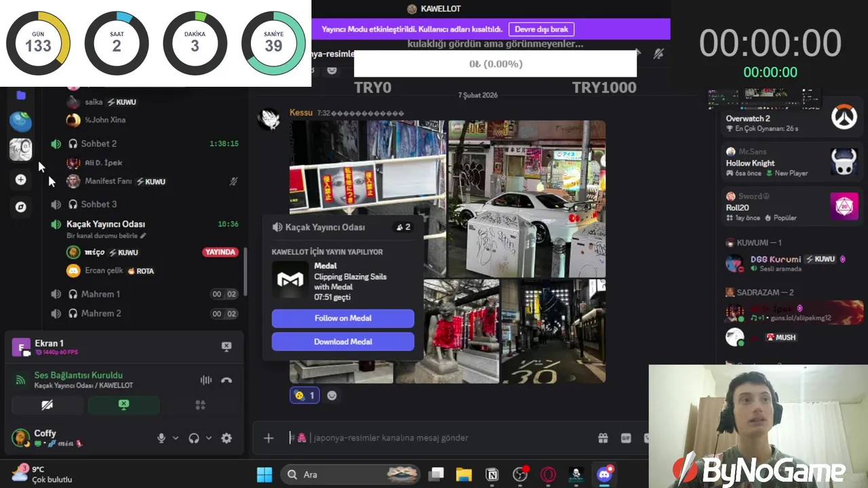Screen dimensions: 868x488
Task: Open activities soundboard grid button
Action: (x=200, y=405)
